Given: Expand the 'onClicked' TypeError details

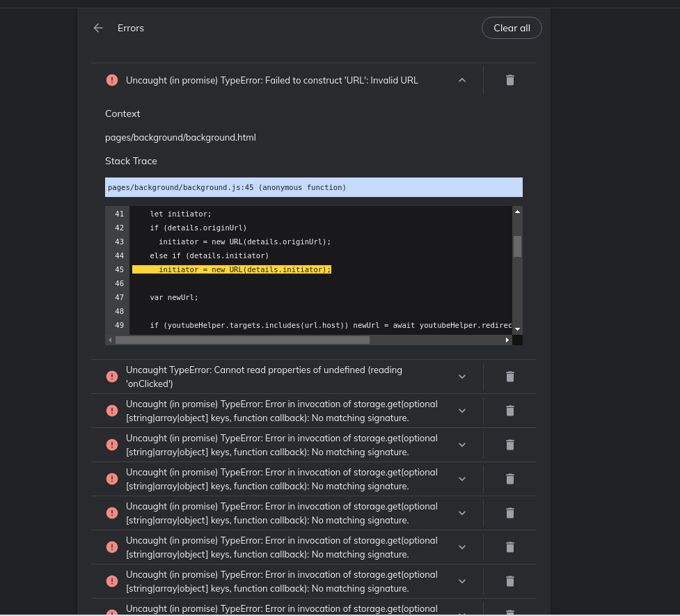Looking at the screenshot, I should 461,377.
